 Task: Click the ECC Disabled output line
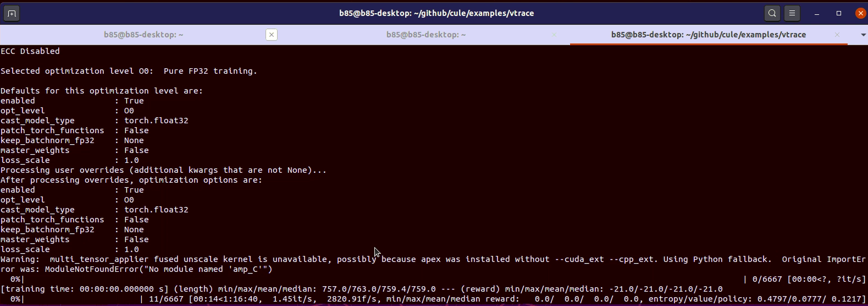pyautogui.click(x=30, y=51)
